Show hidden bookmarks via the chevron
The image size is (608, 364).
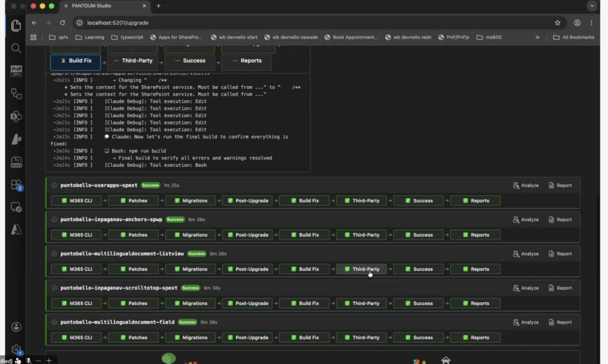[537, 37]
